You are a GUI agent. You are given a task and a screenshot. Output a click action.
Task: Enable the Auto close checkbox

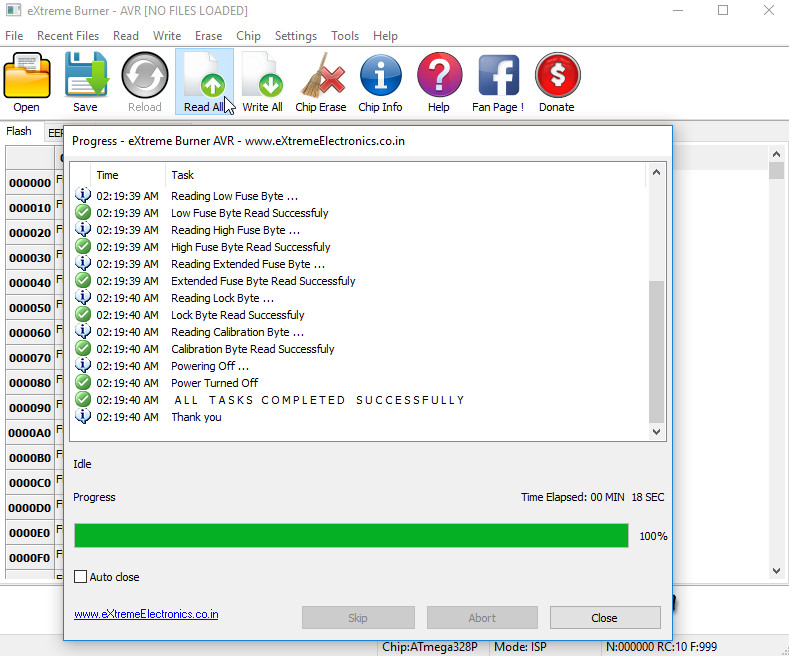pyautogui.click(x=81, y=577)
